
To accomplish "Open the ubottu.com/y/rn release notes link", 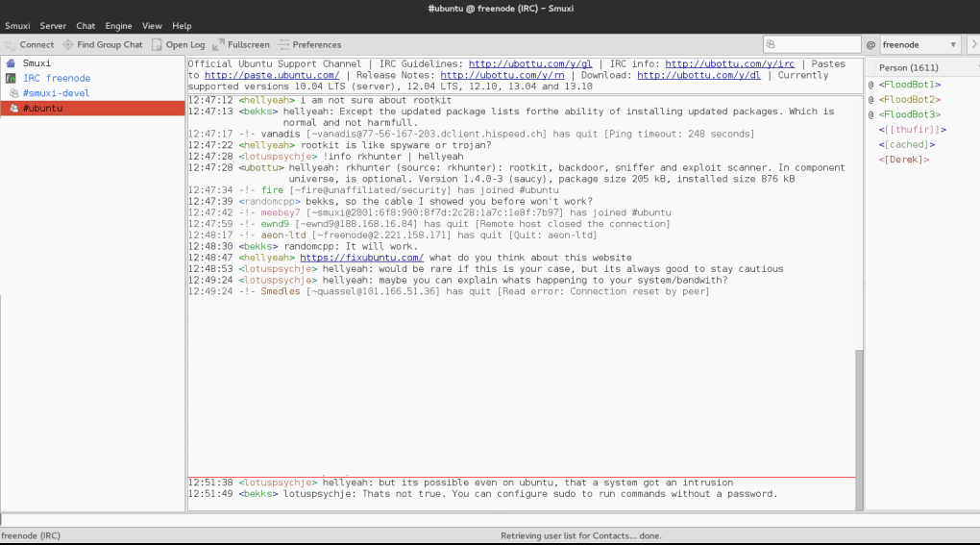I will (502, 75).
